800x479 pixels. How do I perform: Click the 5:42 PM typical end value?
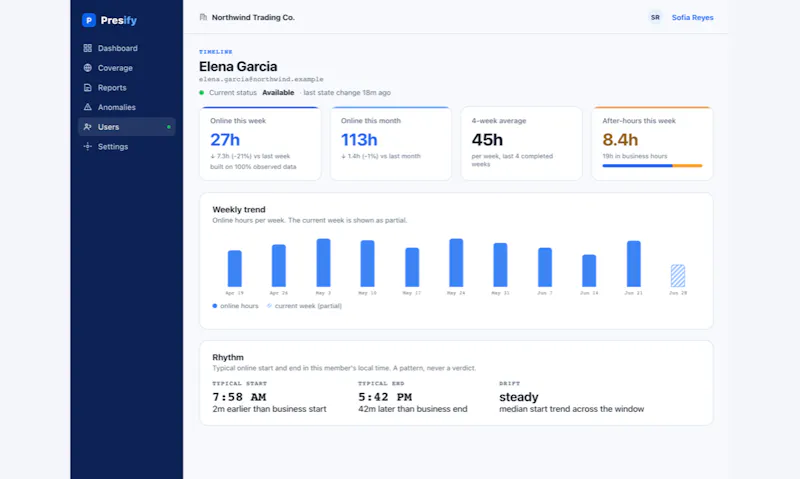(x=385, y=397)
